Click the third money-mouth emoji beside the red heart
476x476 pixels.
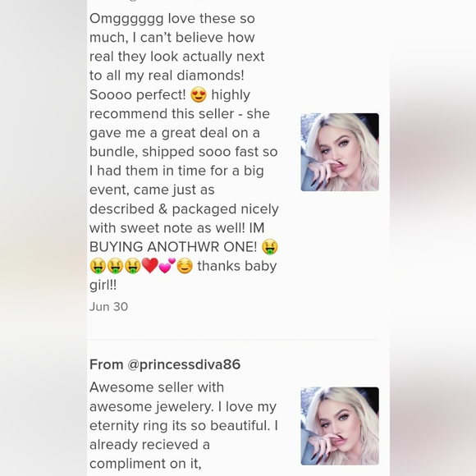point(132,266)
